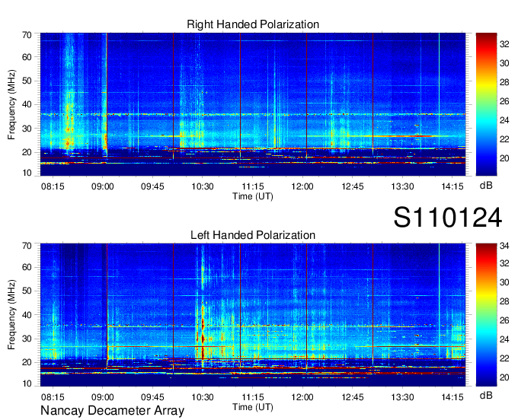Click the '12:45' tick on Left Handed time axis

point(353,397)
